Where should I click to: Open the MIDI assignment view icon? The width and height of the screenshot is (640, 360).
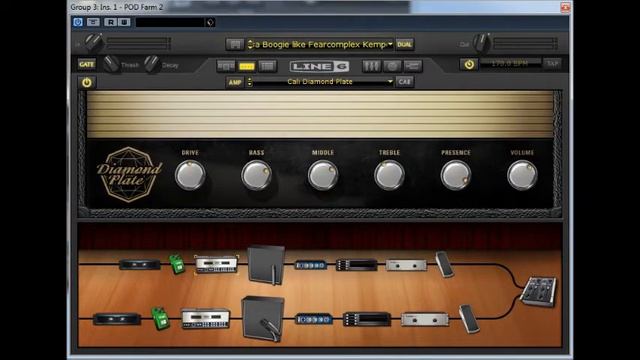(413, 66)
